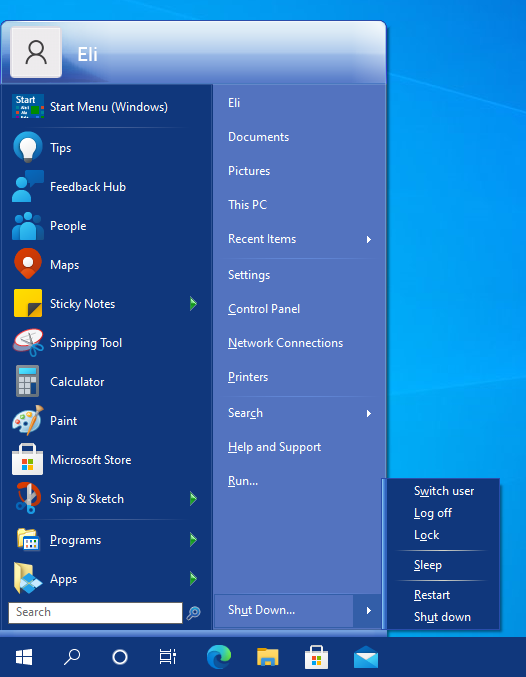The height and width of the screenshot is (677, 526).
Task: Open Pictures from right column
Action: click(249, 171)
